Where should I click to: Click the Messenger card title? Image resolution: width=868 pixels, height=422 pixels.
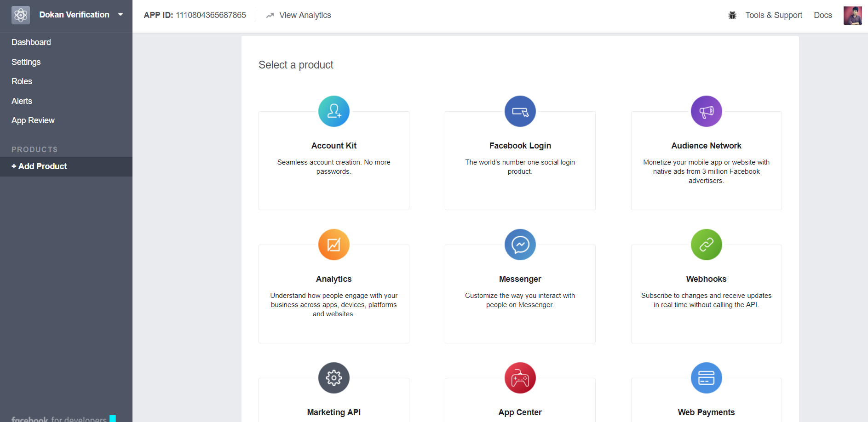pos(520,279)
